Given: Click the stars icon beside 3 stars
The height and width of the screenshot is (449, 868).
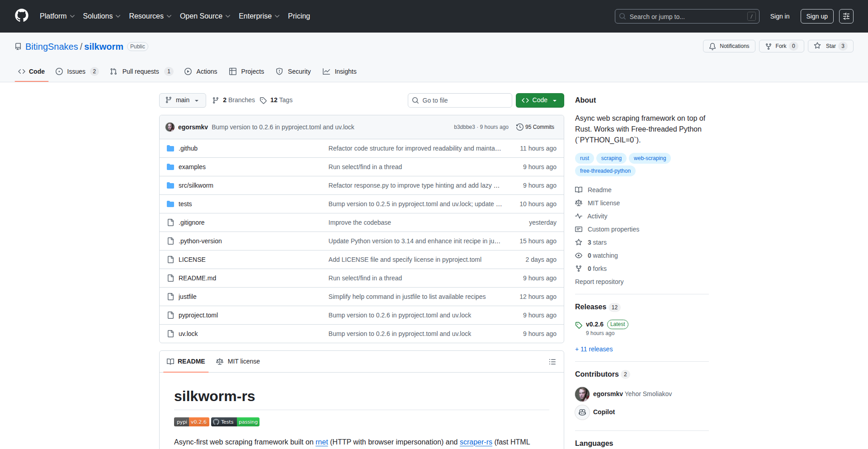Looking at the screenshot, I should 579,242.
